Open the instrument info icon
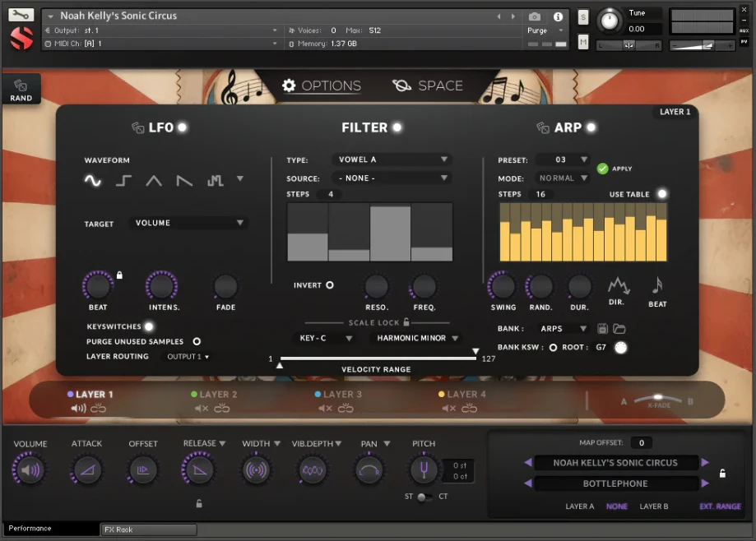This screenshot has width=756, height=541. [x=558, y=17]
